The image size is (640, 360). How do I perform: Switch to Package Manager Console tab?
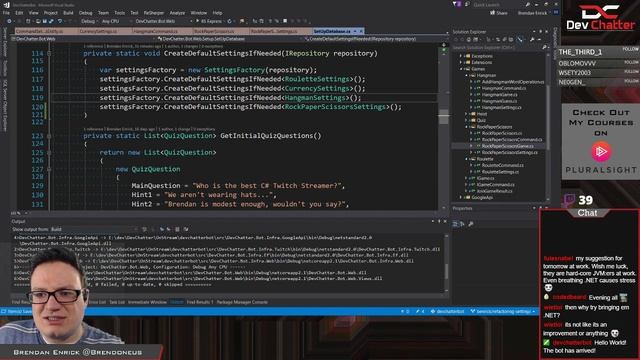pyautogui.click(x=242, y=302)
